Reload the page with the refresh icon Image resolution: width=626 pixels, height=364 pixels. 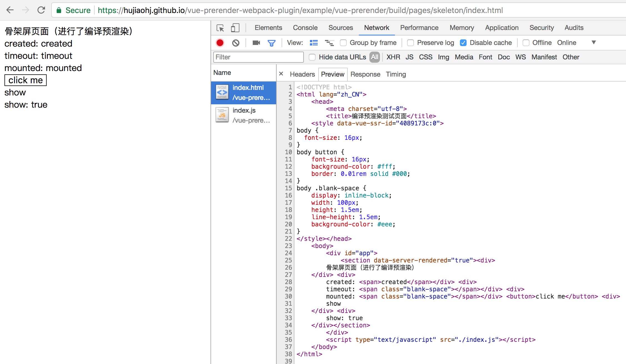(x=41, y=10)
